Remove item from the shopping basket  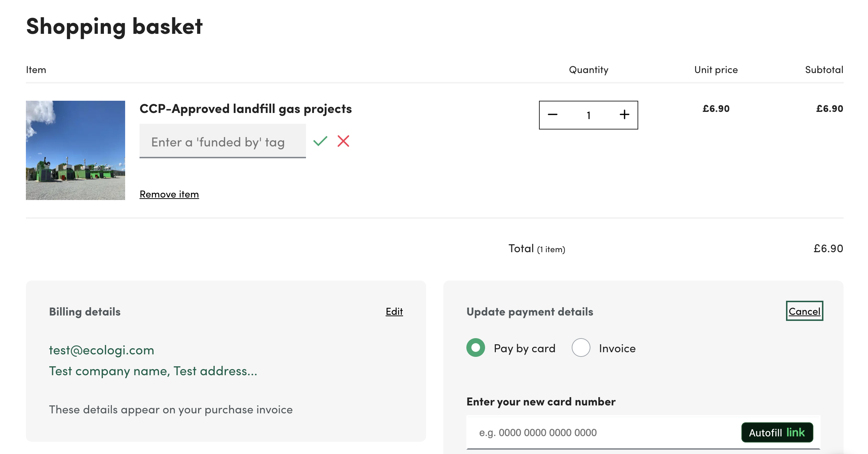pos(169,194)
